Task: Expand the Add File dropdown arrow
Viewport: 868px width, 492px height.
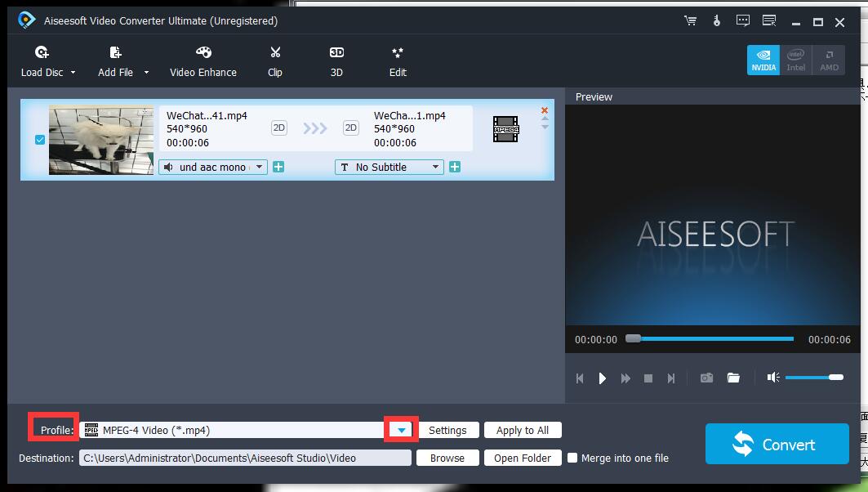Action: click(x=146, y=73)
